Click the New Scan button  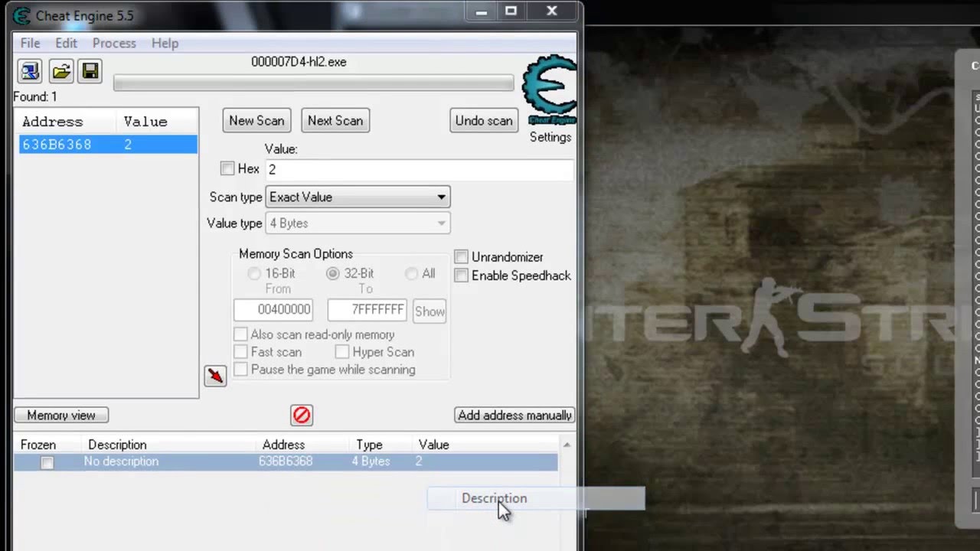[256, 121]
